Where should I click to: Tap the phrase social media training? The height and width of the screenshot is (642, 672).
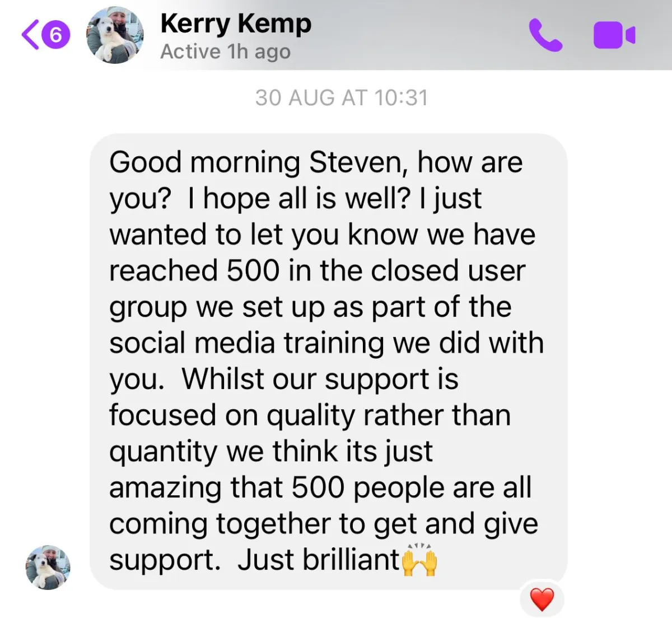[246, 343]
